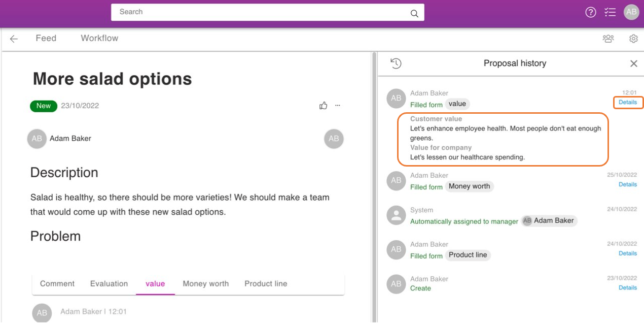Image resolution: width=644 pixels, height=324 pixels.
Task: Open the help question mark icon
Action: 590,13
